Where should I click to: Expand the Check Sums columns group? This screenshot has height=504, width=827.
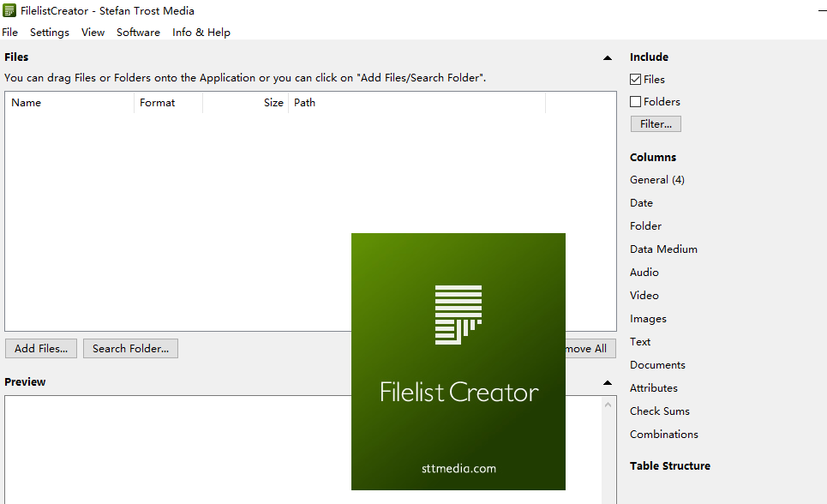660,411
